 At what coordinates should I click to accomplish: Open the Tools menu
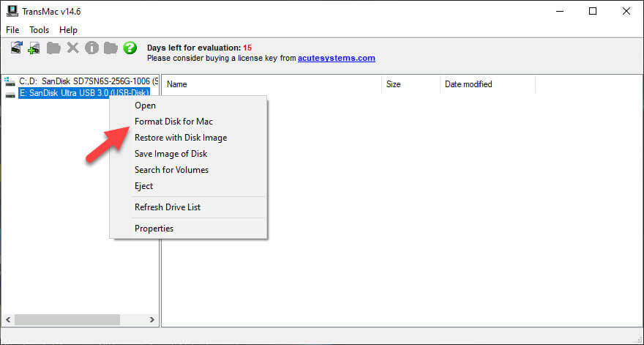point(39,30)
